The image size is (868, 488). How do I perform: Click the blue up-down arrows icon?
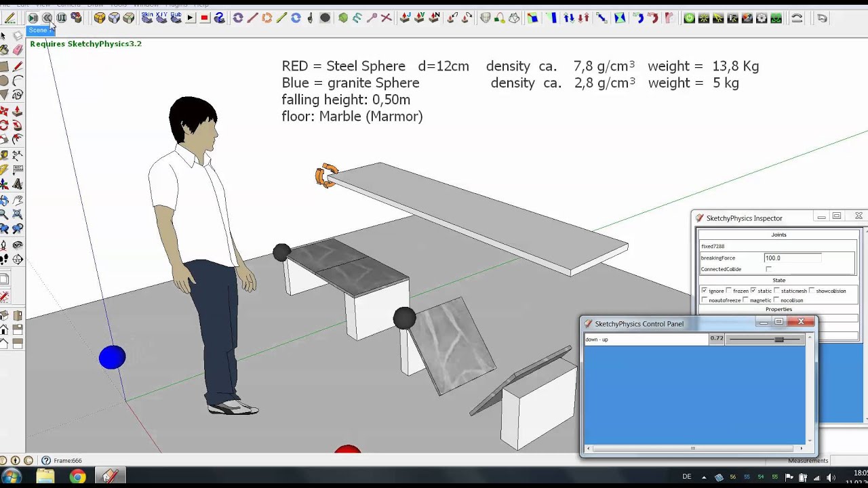(x=569, y=18)
